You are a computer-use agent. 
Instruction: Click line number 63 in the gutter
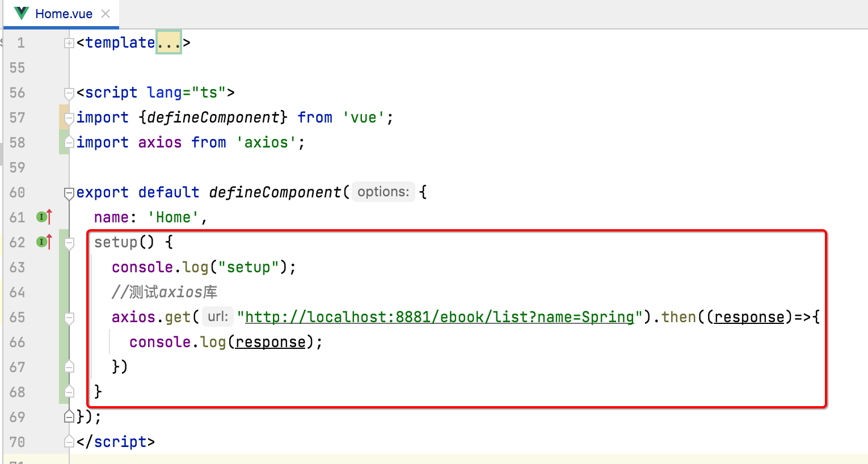[x=17, y=267]
